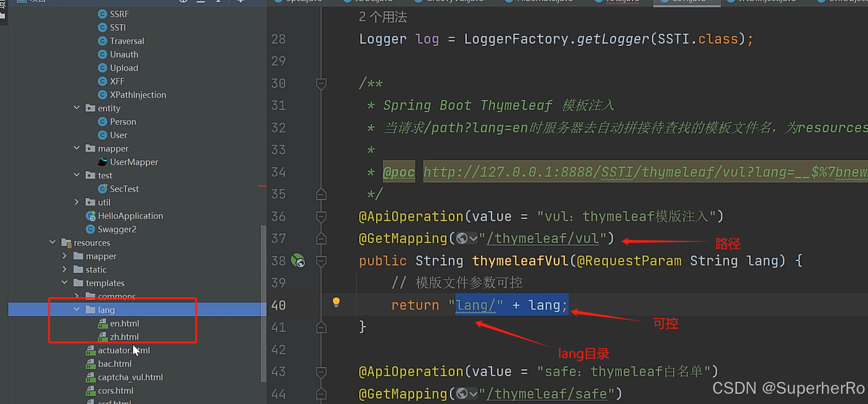This screenshot has height=404, width=868.
Task: Open cors.html in the project tree
Action: click(115, 391)
